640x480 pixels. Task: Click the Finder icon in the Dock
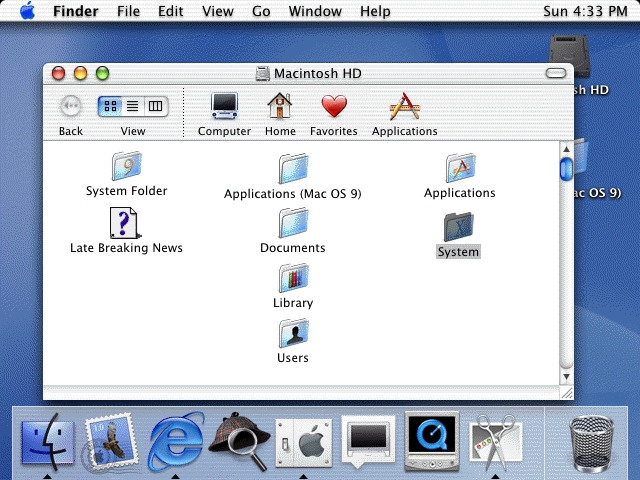tap(48, 442)
